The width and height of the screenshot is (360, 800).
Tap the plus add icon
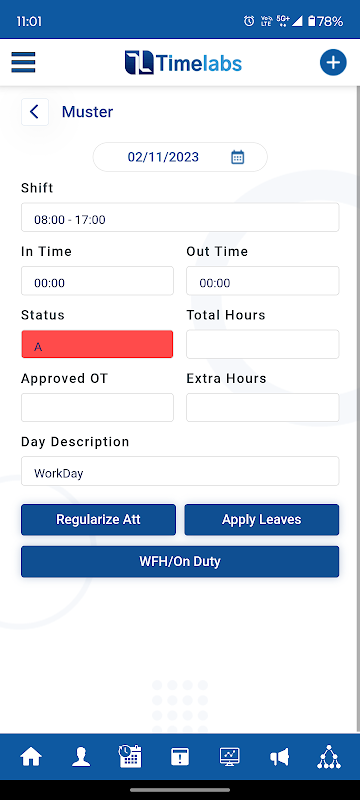point(333,63)
